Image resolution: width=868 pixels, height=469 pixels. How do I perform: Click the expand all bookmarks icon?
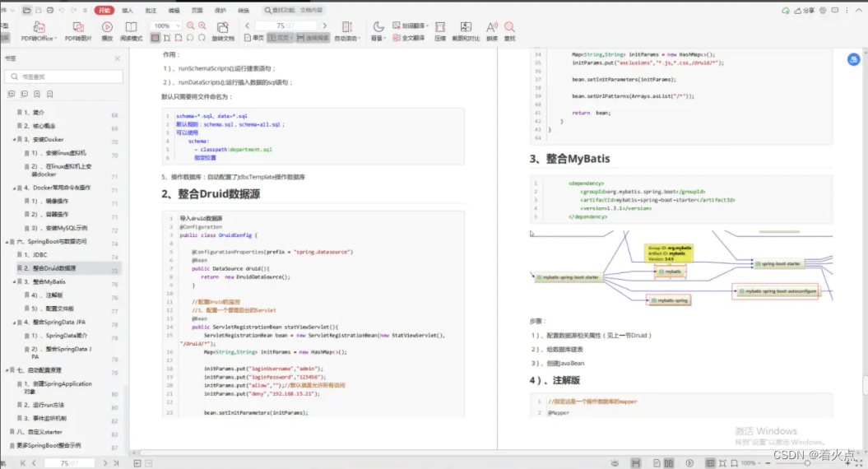tap(12, 94)
